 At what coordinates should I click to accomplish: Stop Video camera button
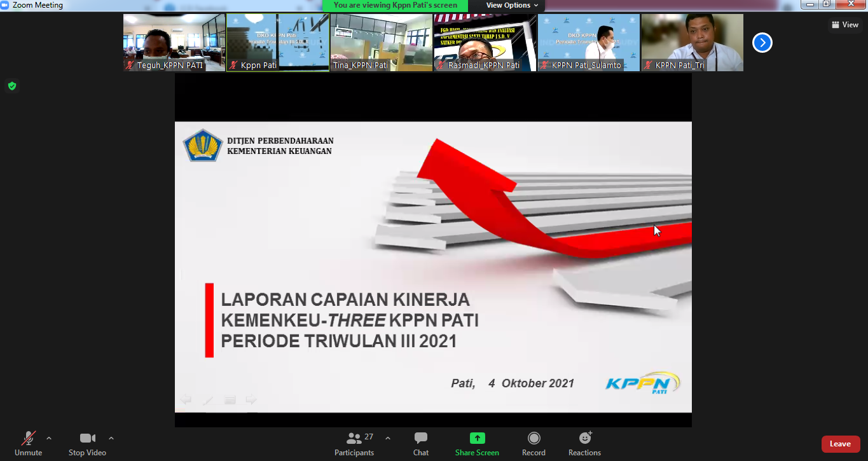click(87, 444)
